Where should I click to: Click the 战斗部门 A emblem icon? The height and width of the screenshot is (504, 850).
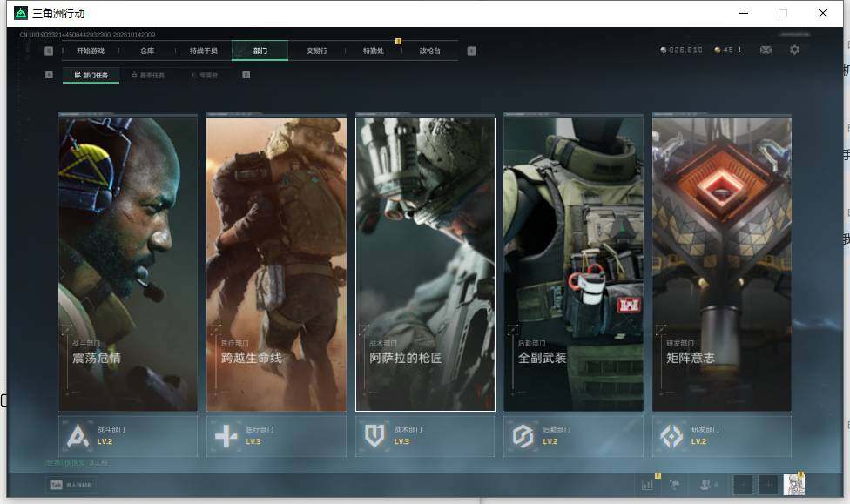click(78, 436)
